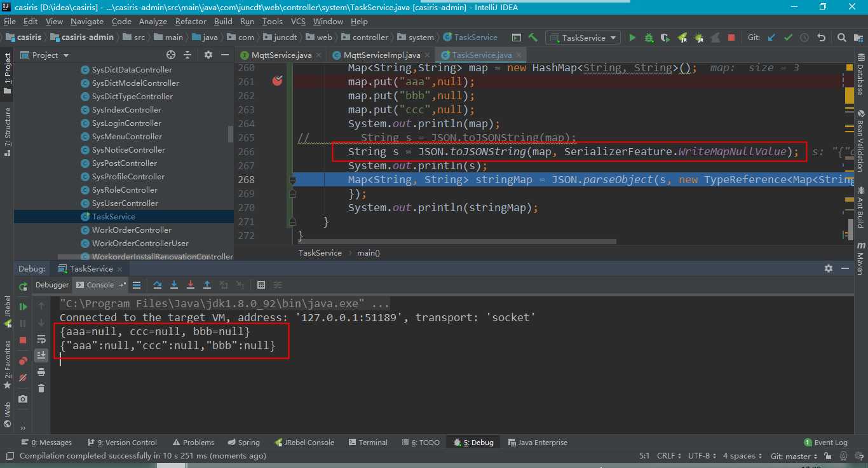Click View Breakpoints icon in debug sidebar
Screen dimensions: 868x468
24,361
